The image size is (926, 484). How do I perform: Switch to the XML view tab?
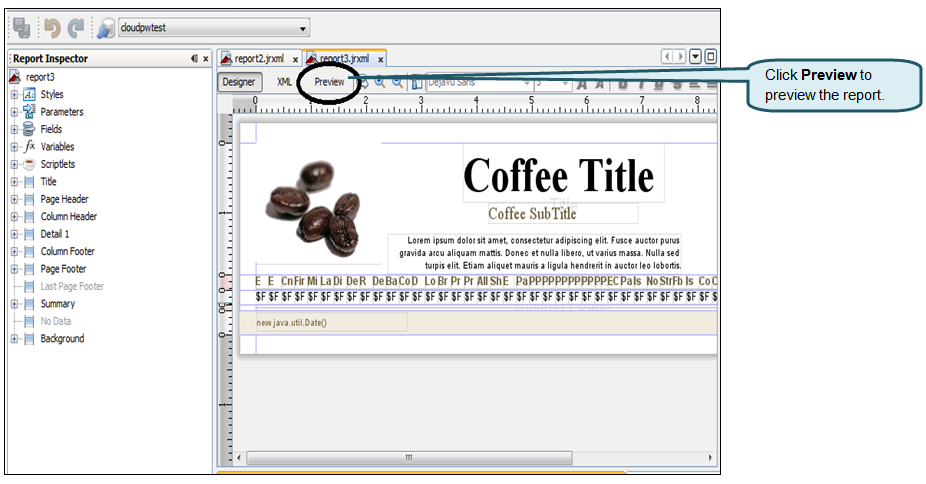pyautogui.click(x=284, y=82)
